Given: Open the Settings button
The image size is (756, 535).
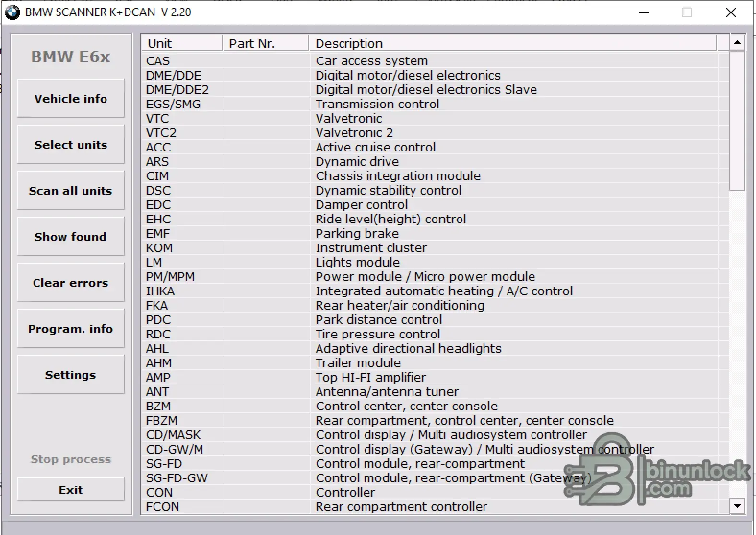Looking at the screenshot, I should [71, 374].
